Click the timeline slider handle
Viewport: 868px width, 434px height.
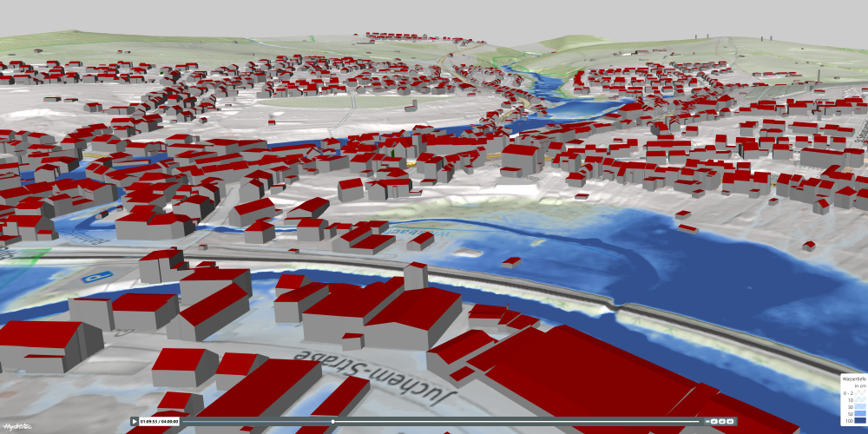click(332, 422)
